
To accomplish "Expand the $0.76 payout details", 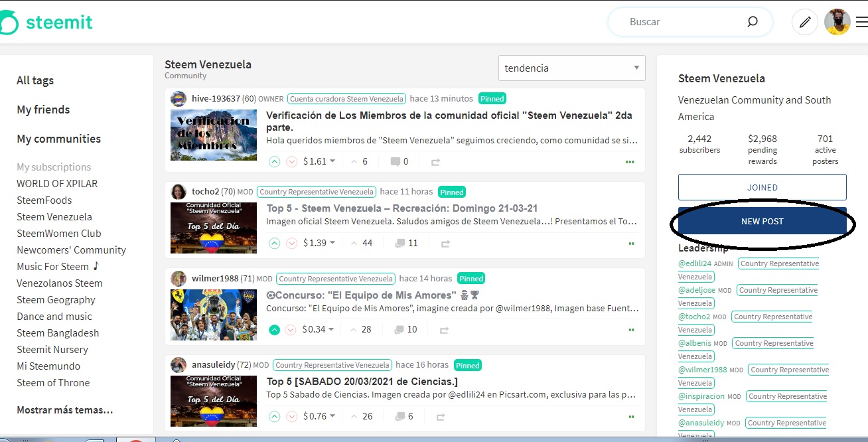I will point(319,416).
